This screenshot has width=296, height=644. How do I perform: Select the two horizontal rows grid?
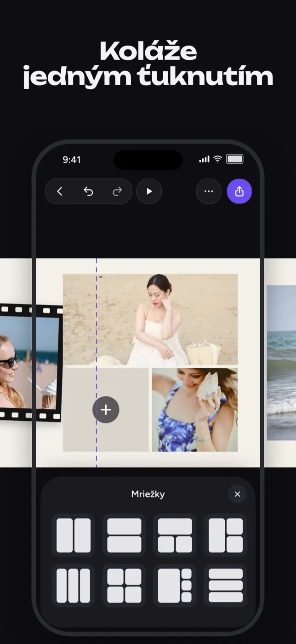click(124, 535)
